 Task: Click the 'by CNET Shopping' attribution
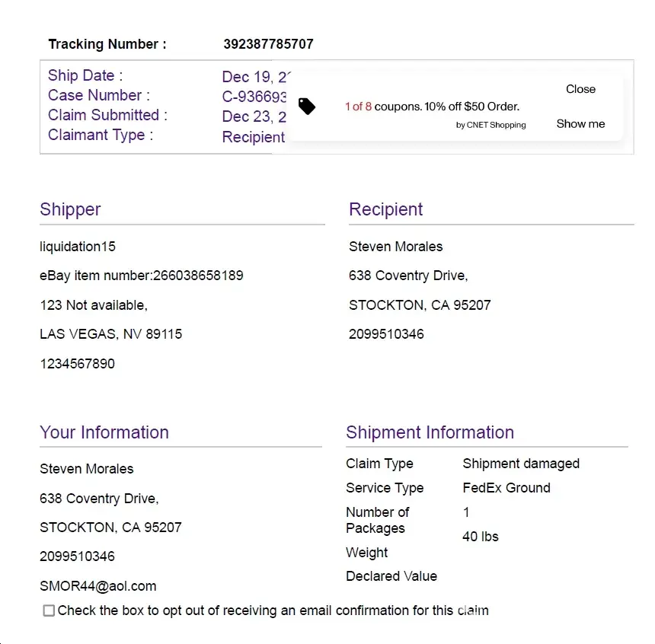tap(490, 125)
